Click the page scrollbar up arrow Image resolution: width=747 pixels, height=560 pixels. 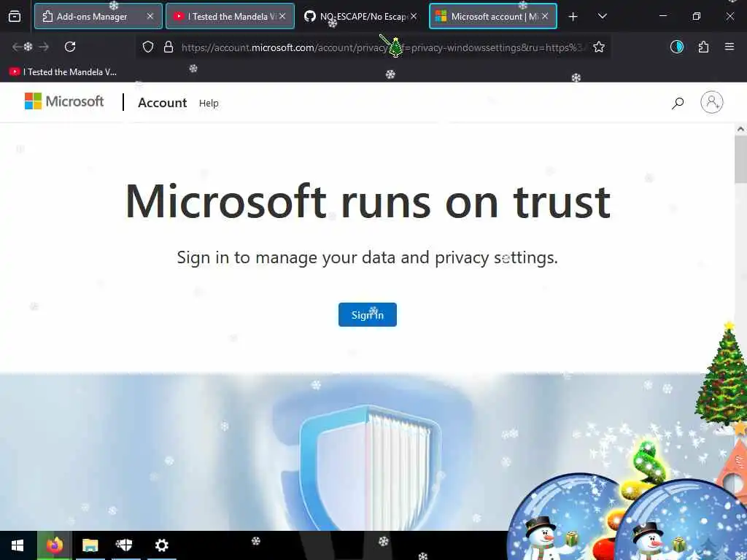(740, 129)
